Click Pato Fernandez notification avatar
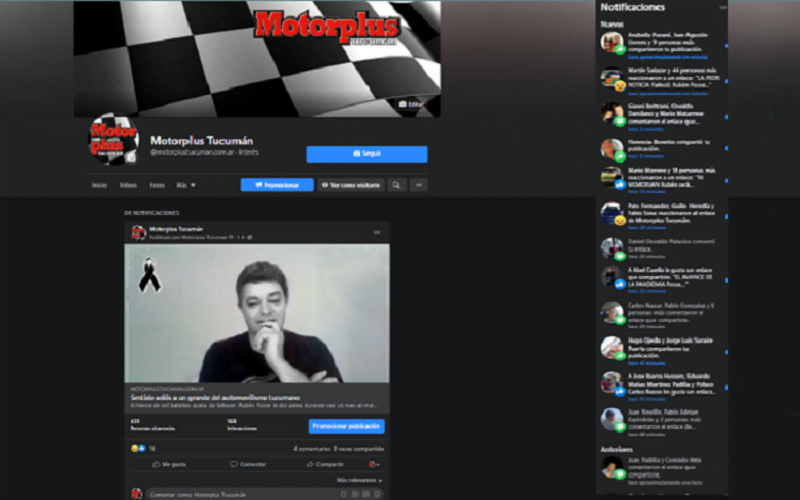 pyautogui.click(x=612, y=213)
